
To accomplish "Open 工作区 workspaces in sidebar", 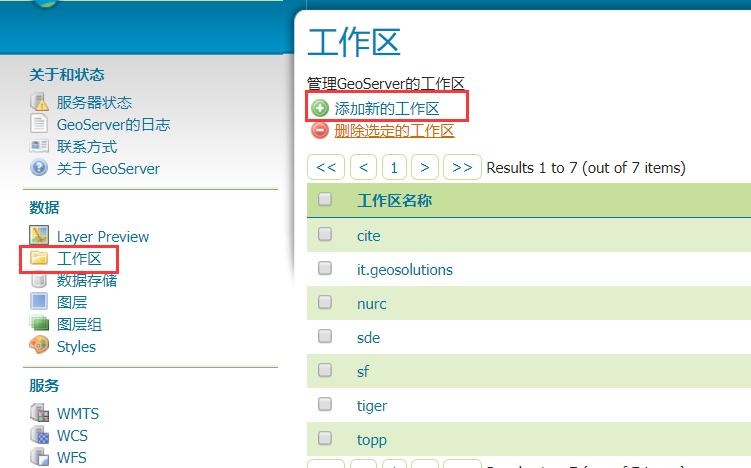I will (79, 259).
